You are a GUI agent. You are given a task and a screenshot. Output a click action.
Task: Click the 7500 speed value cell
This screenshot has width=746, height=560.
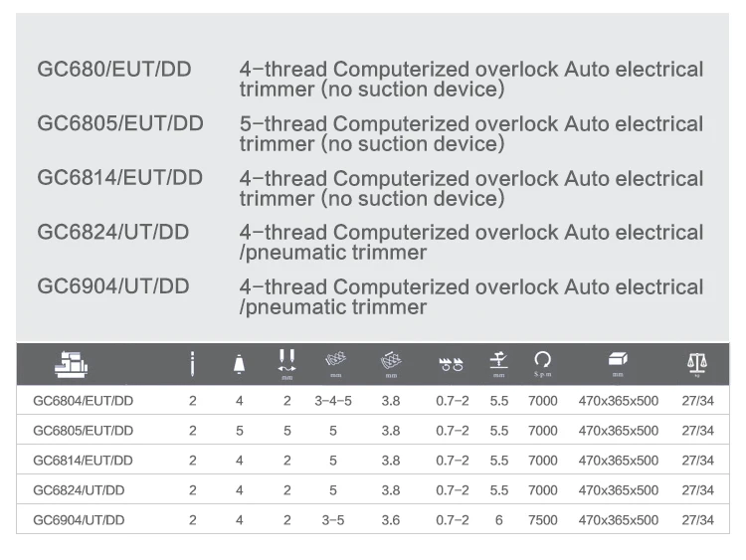tap(543, 520)
